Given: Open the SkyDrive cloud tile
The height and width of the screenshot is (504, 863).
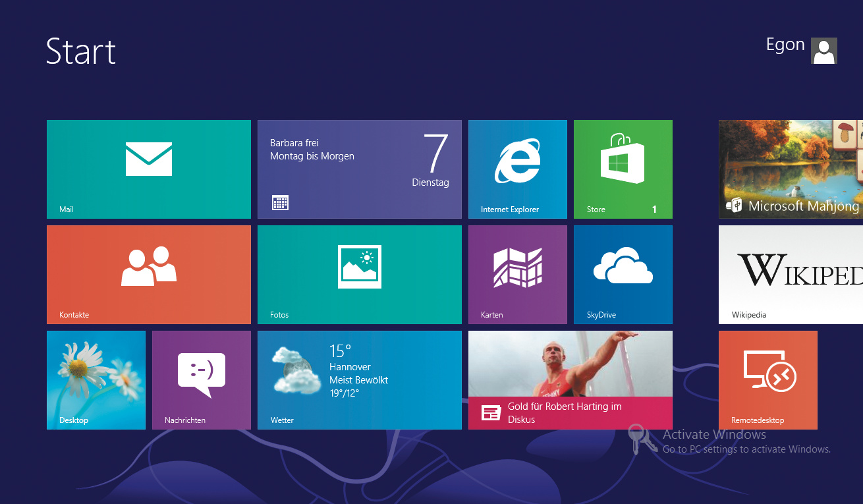Looking at the screenshot, I should (x=623, y=275).
